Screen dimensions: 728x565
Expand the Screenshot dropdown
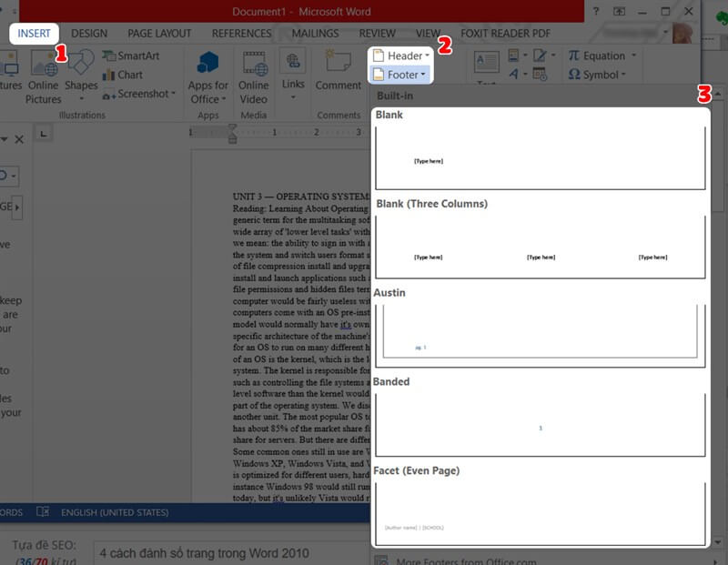tap(141, 94)
